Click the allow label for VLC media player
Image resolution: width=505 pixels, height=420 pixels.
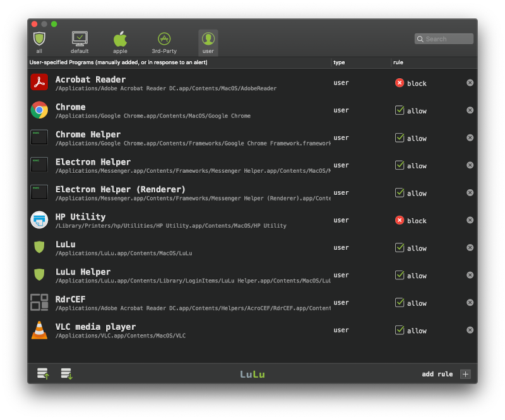point(417,330)
